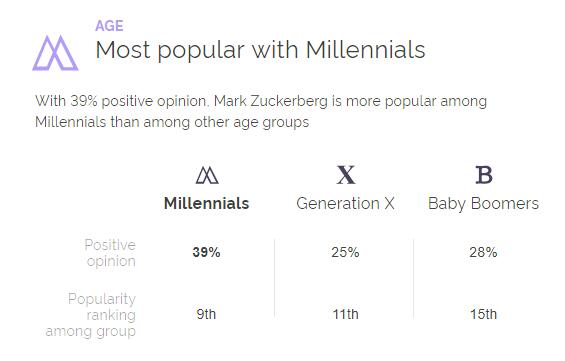Click the large purple Millennials logo icon
Viewport: 565px width, 361px height.
pos(55,53)
